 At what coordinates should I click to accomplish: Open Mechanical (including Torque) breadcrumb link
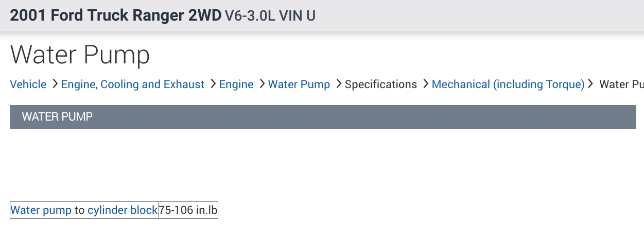click(508, 85)
